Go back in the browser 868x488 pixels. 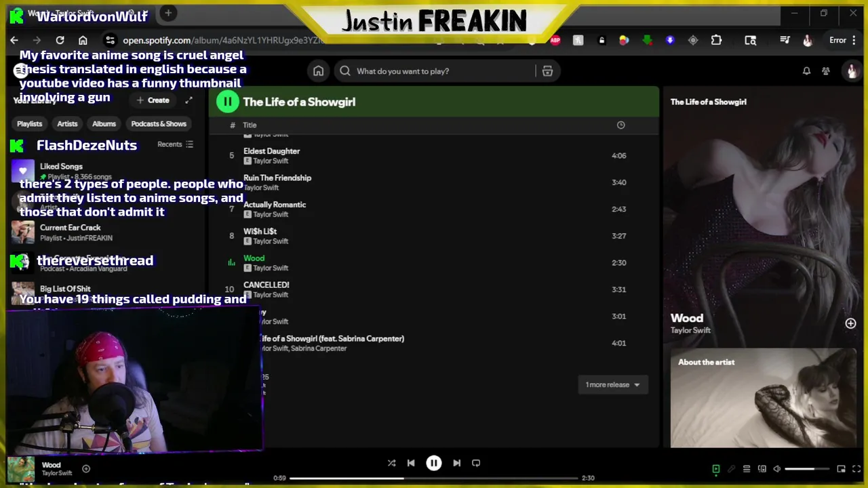[14, 40]
